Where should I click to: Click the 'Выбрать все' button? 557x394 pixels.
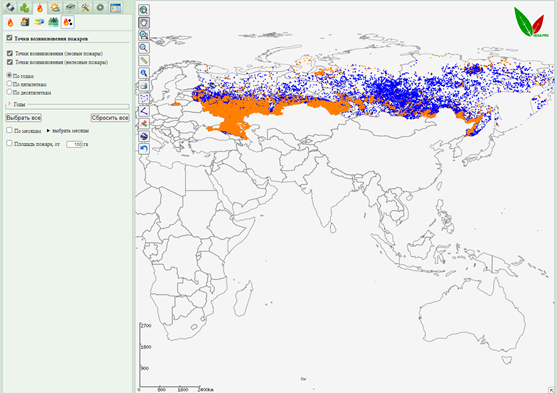point(23,118)
